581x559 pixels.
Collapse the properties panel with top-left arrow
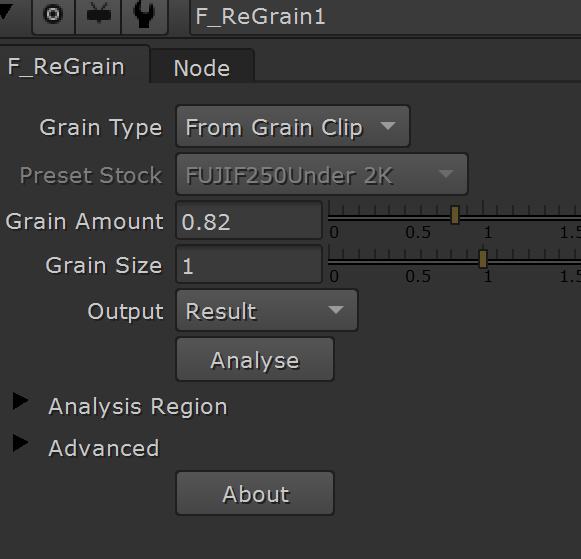pyautogui.click(x=6, y=10)
